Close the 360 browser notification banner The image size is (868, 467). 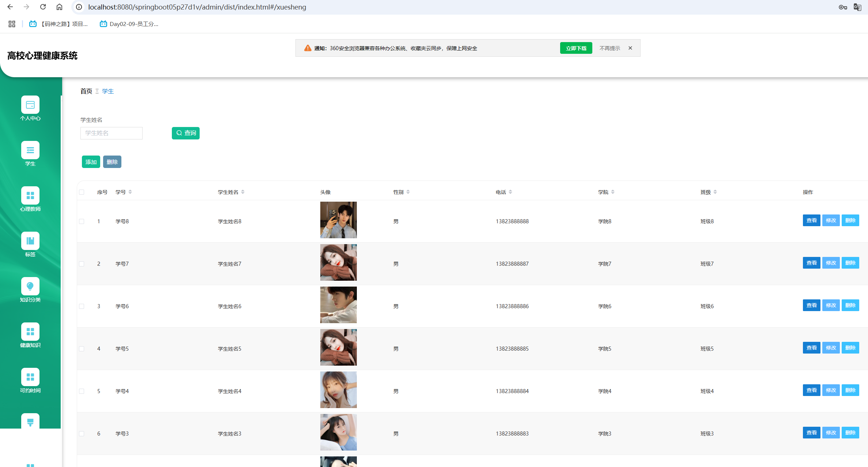point(630,48)
